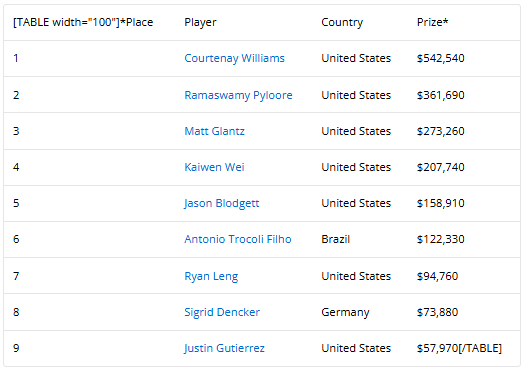Viewport: 530px width, 371px height.
Task: Click the Germany country cell
Action: (345, 313)
